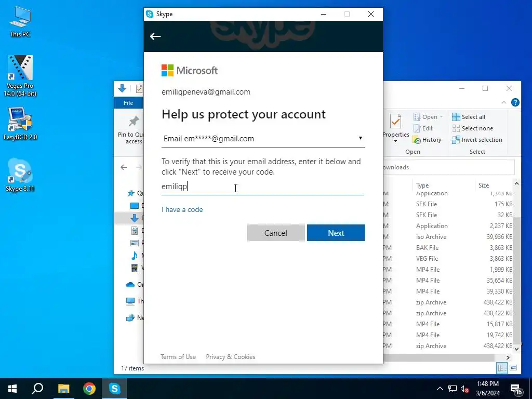The height and width of the screenshot is (399, 532).
Task: Select MP4 File row sized 1,999 KB
Action: 448,270
